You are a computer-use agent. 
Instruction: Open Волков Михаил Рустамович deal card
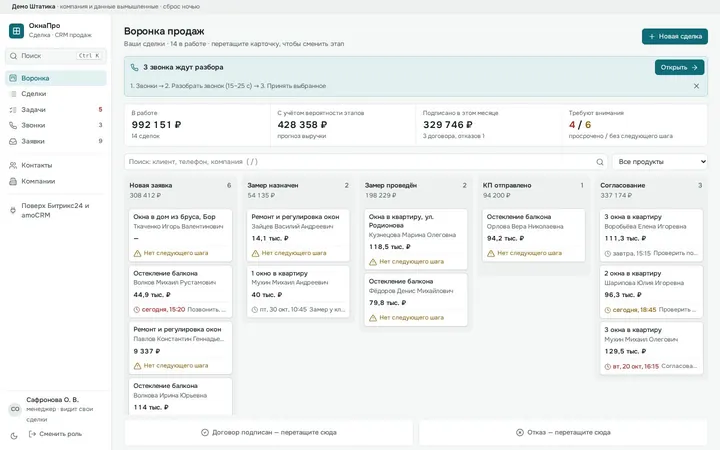pyautogui.click(x=180, y=292)
